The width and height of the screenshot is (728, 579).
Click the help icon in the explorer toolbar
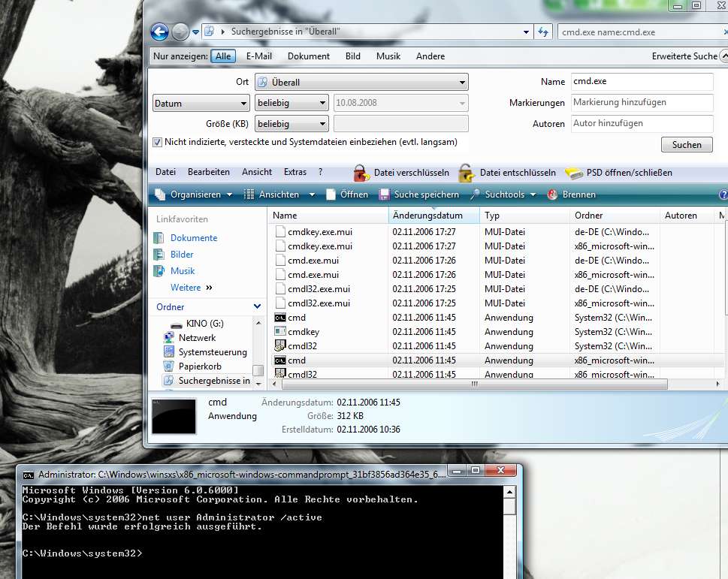[723, 195]
